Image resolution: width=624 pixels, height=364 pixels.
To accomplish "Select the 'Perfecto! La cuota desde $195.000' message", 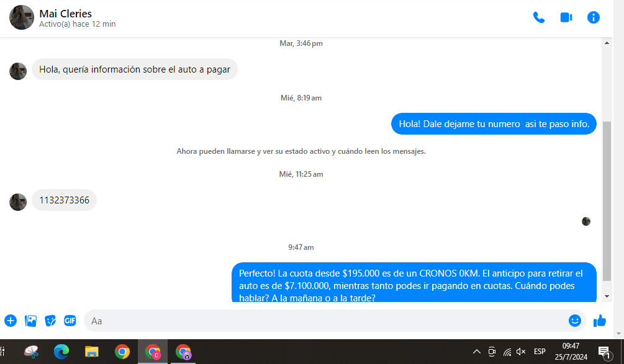I will tap(414, 282).
